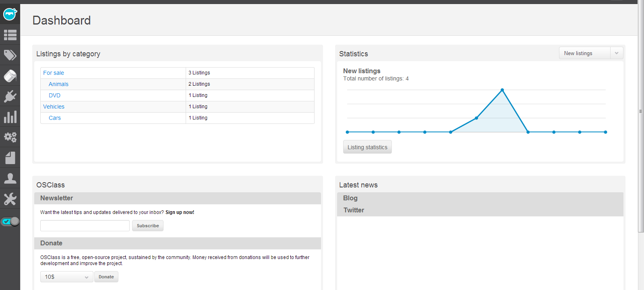This screenshot has height=290, width=644.
Task: Open the Appearance paint bucket icon
Action: click(10, 76)
